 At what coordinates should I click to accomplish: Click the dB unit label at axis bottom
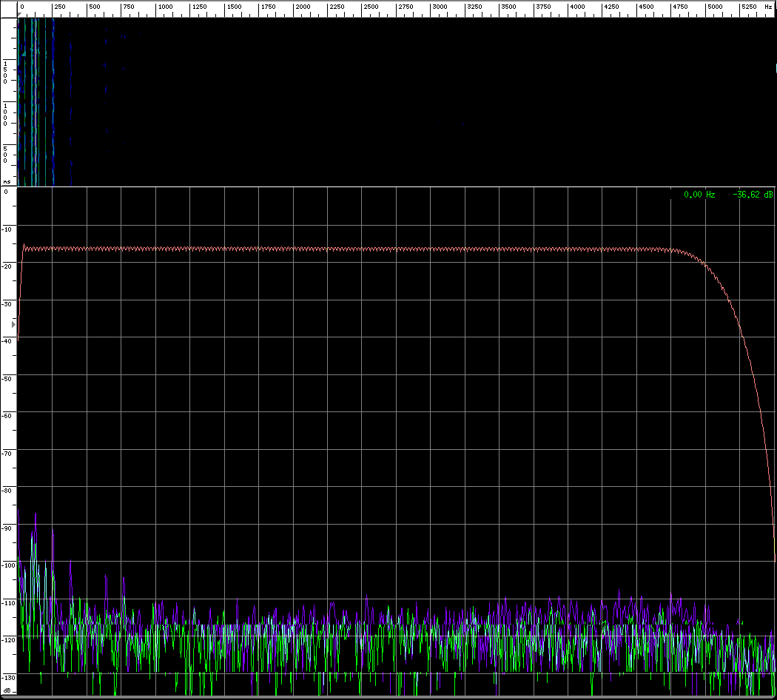pyautogui.click(x=7, y=690)
